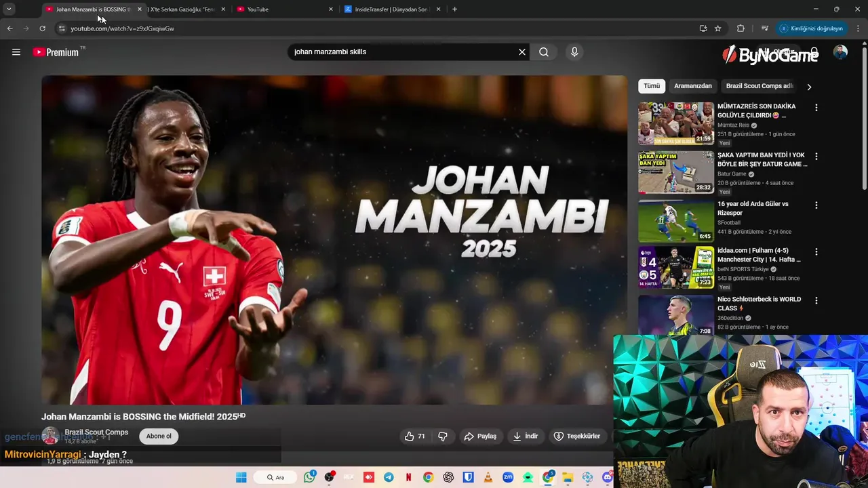Clear the search box text
This screenshot has width=868, height=488.
pos(522,52)
